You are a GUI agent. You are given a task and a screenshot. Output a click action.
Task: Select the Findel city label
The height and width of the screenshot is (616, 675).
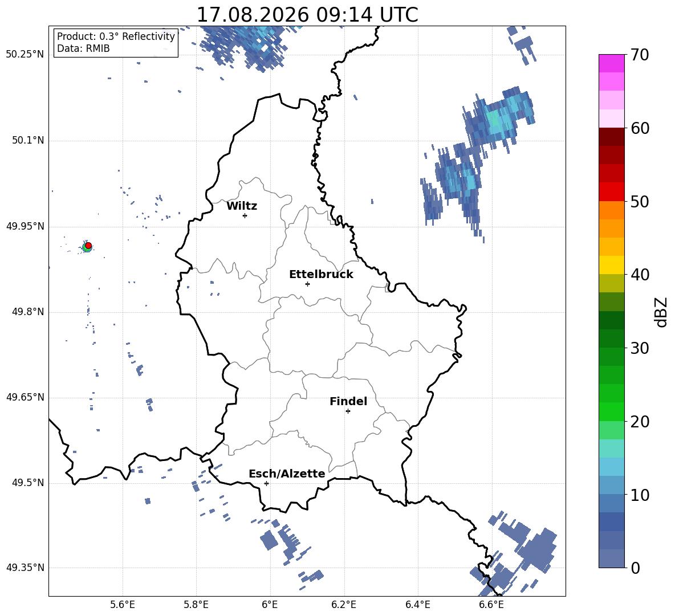pos(348,401)
